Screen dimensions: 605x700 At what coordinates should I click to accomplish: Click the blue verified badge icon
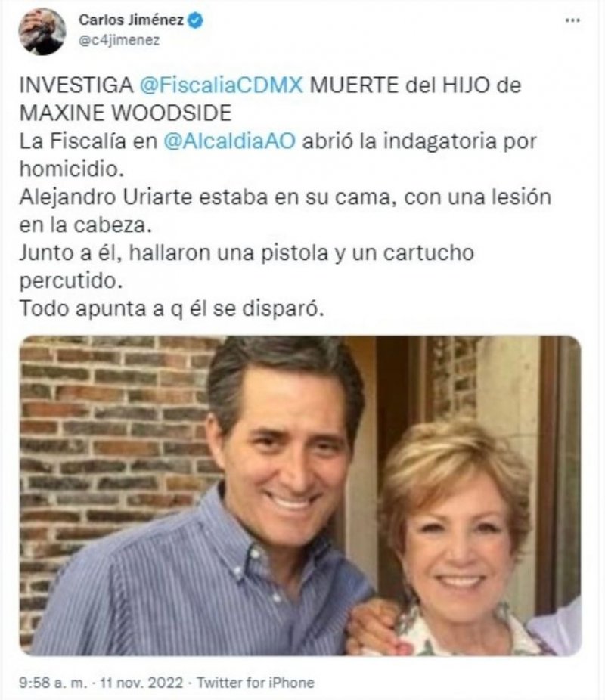[196, 20]
